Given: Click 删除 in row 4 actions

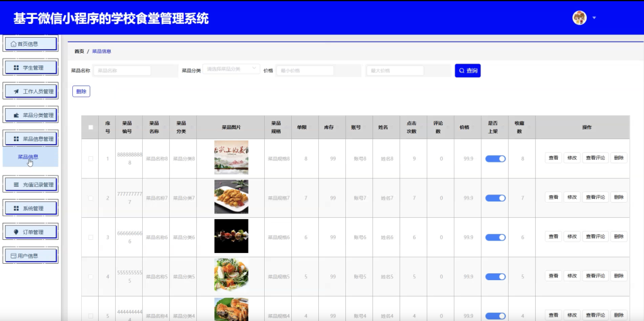Looking at the screenshot, I should pos(619,276).
